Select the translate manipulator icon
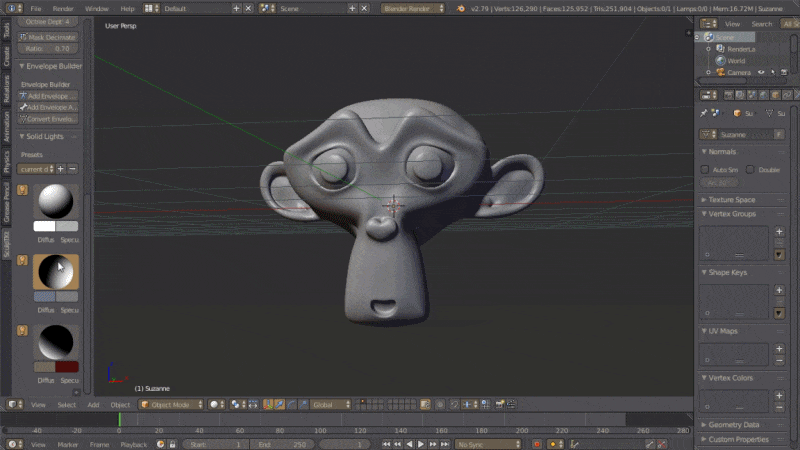This screenshot has height=450, width=800. (280, 405)
